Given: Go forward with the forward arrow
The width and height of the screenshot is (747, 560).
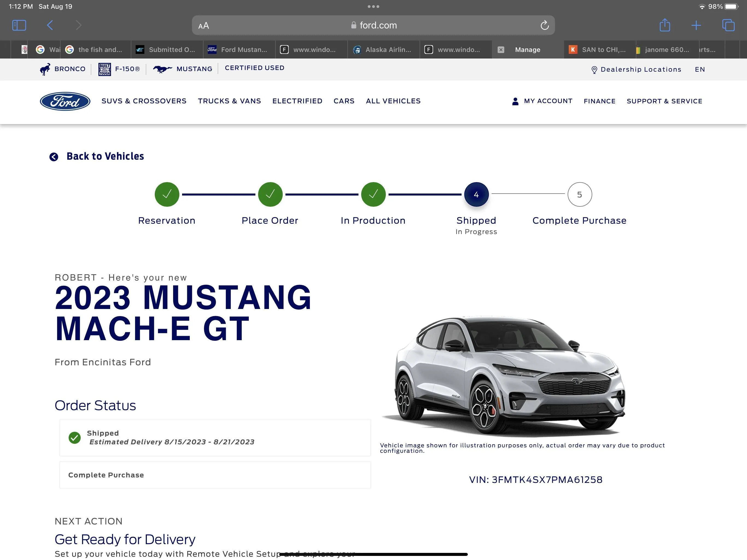Looking at the screenshot, I should 78,25.
